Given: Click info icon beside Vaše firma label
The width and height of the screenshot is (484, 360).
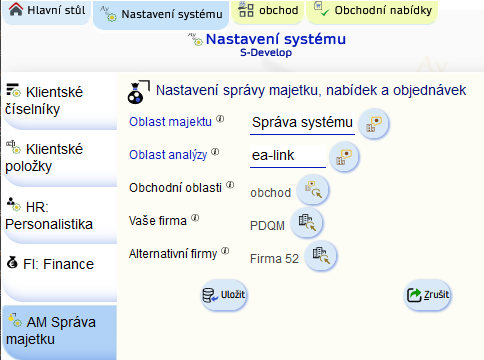Looking at the screenshot, I should point(195,218).
